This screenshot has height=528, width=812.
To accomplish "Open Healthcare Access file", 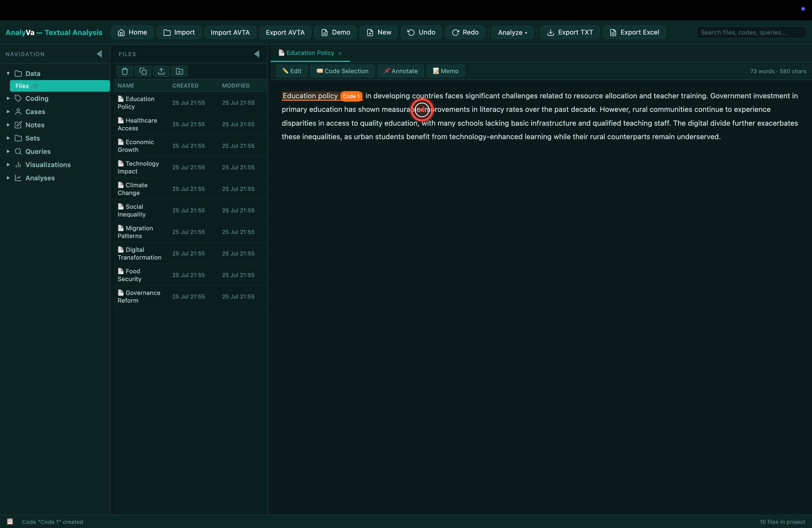I will [x=190, y=124].
